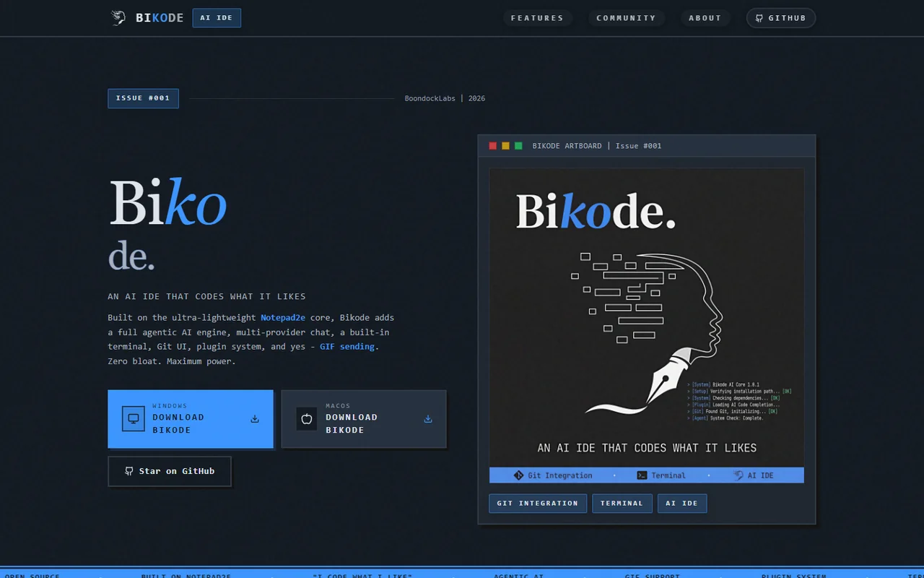Open the About nav item
The width and height of the screenshot is (924, 578).
click(705, 18)
